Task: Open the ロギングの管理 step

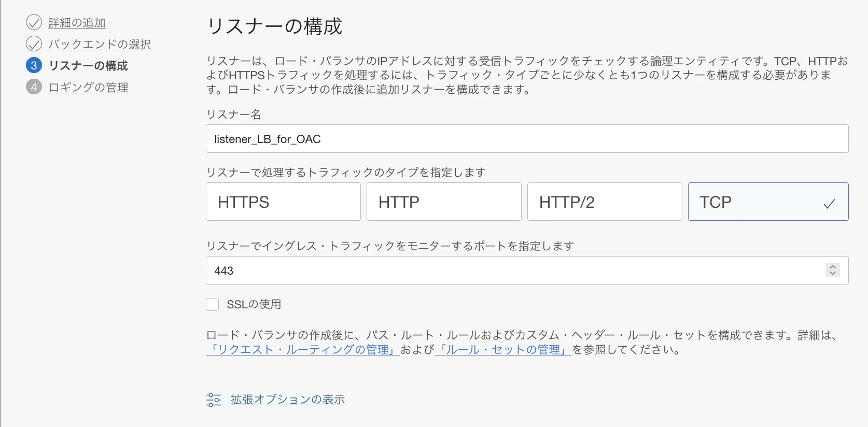Action: [88, 88]
